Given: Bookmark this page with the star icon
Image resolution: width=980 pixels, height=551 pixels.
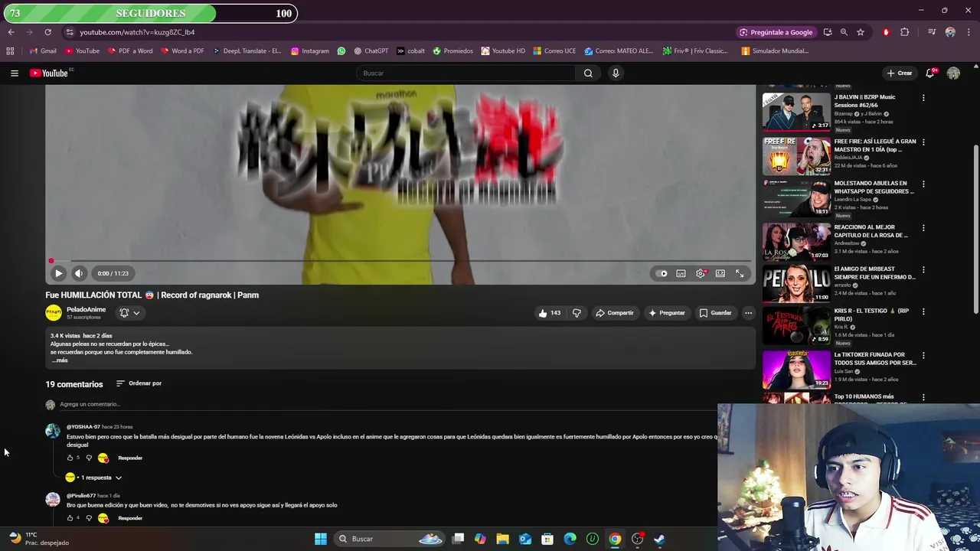Looking at the screenshot, I should tap(861, 32).
